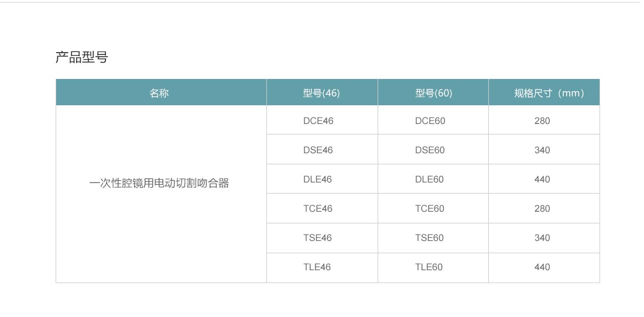Screen dimensions: 644x317
Task: Click the 产品型号 section heading
Action: 82,57
